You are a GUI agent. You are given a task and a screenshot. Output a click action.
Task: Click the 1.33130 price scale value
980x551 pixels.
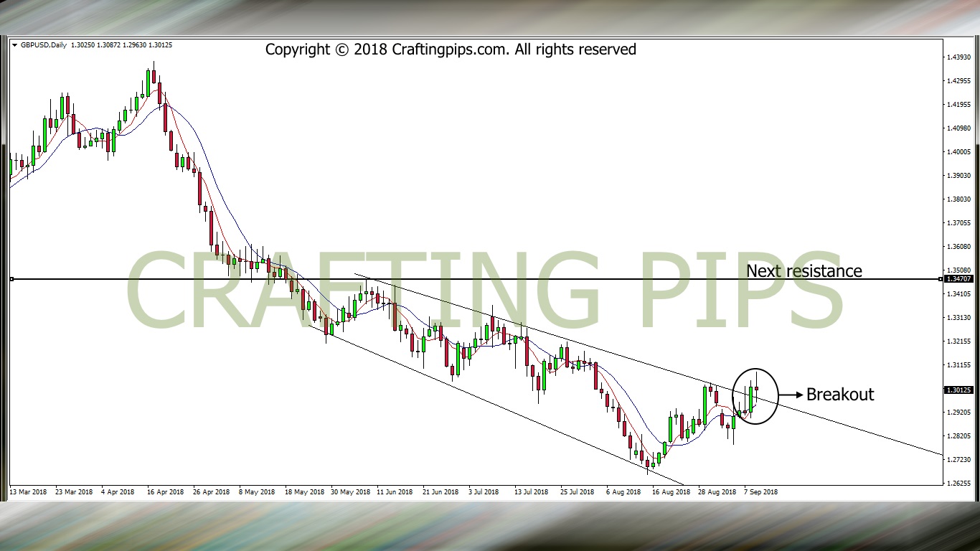959,317
